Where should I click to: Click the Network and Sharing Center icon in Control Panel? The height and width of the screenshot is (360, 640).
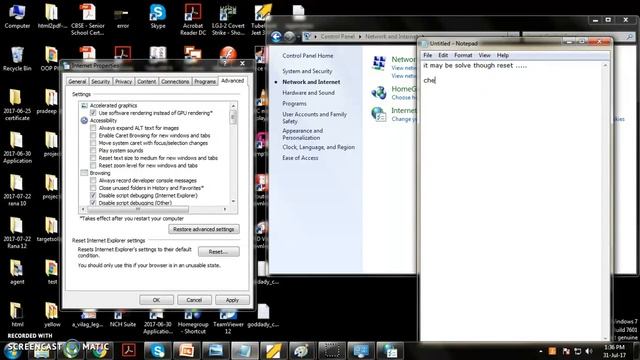point(379,63)
